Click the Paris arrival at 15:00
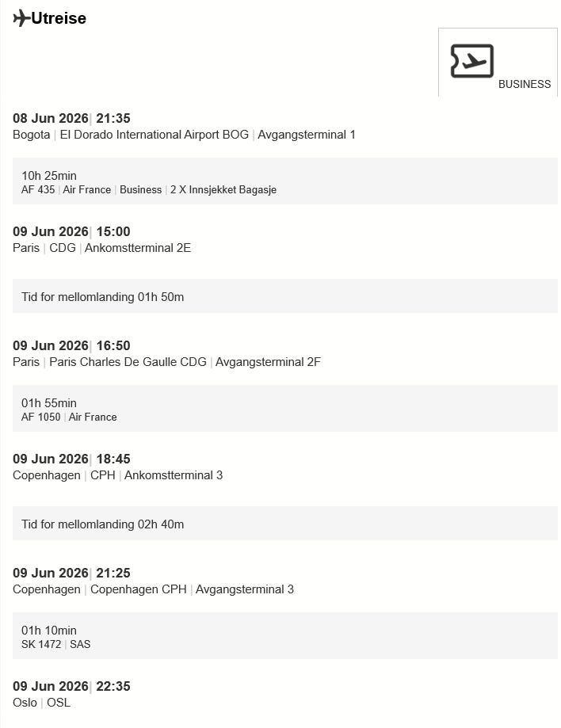 71,231
